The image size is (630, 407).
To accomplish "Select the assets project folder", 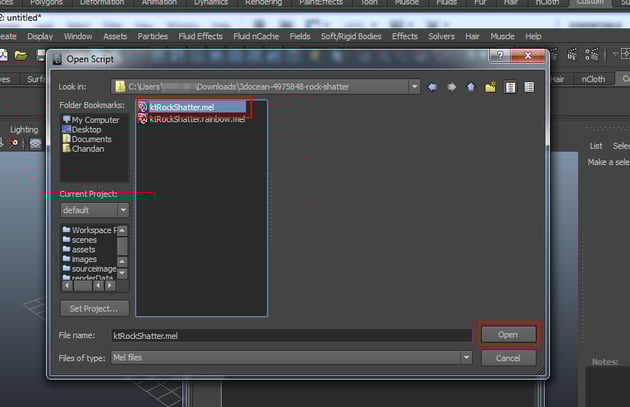I will coord(79,250).
